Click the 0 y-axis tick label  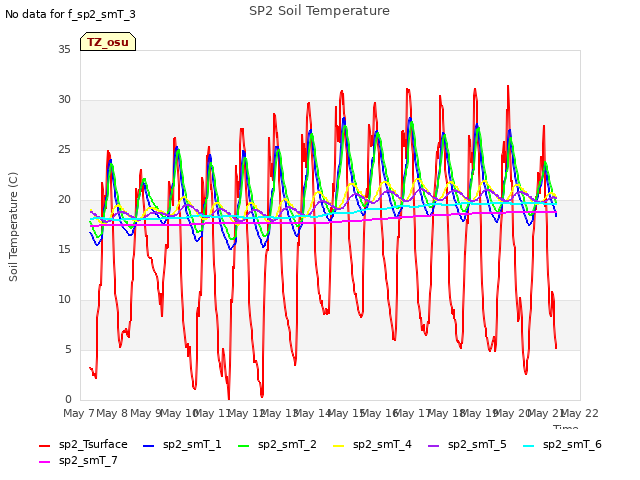point(68,400)
